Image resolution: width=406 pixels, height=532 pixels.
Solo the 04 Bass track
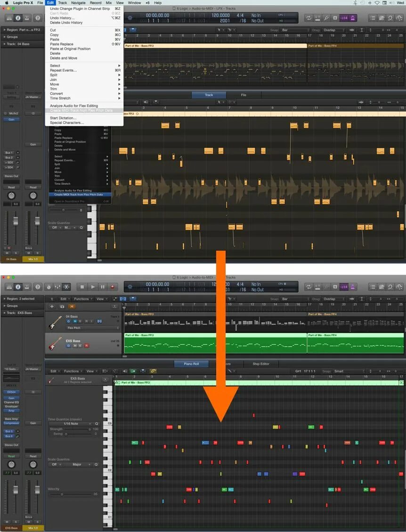(80, 321)
